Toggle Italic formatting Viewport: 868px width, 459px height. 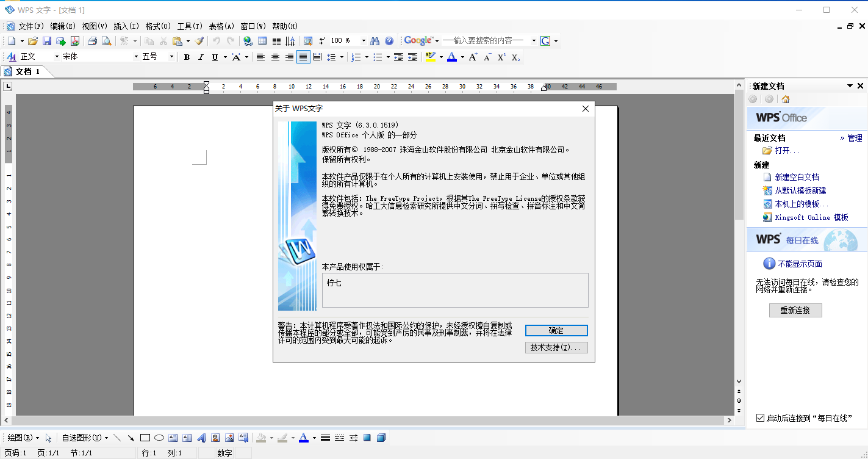[x=201, y=57]
